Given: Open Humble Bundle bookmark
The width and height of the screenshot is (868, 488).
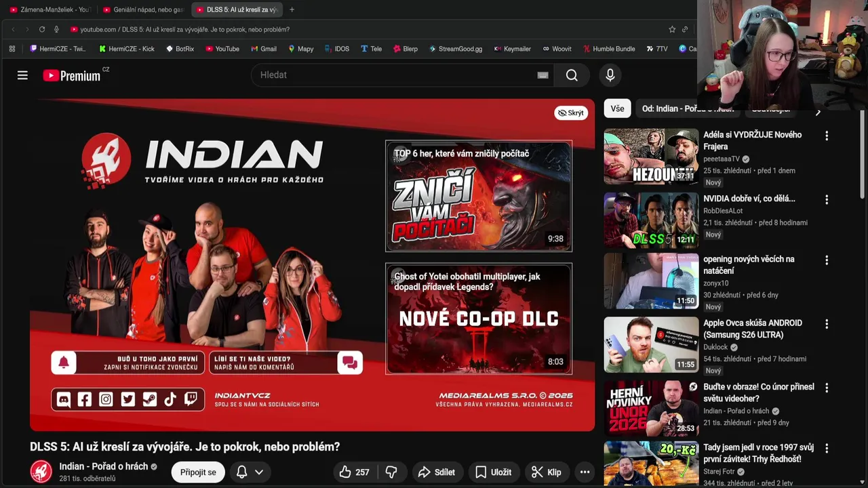Looking at the screenshot, I should point(608,49).
